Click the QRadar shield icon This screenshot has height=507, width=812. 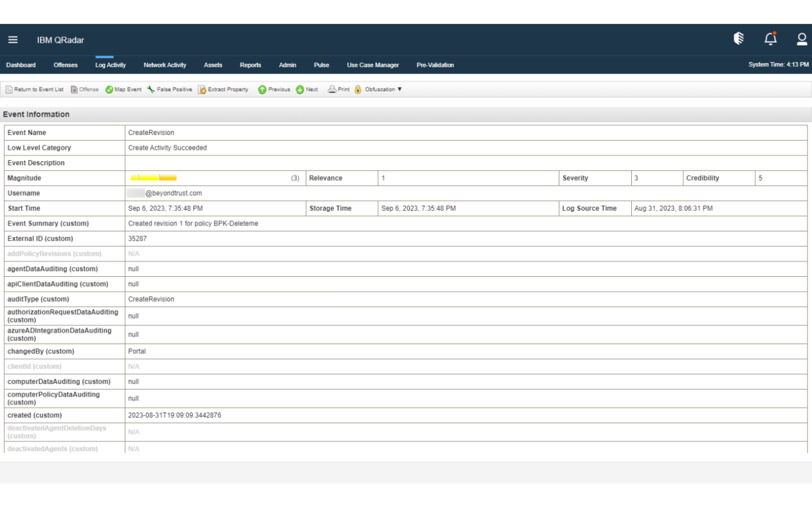pos(739,38)
